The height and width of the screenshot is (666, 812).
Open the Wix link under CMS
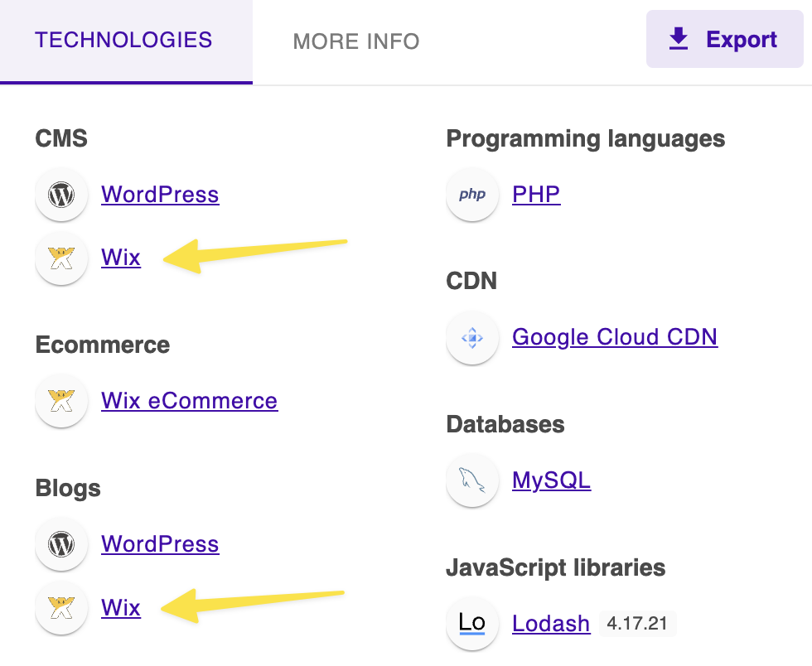(x=121, y=258)
